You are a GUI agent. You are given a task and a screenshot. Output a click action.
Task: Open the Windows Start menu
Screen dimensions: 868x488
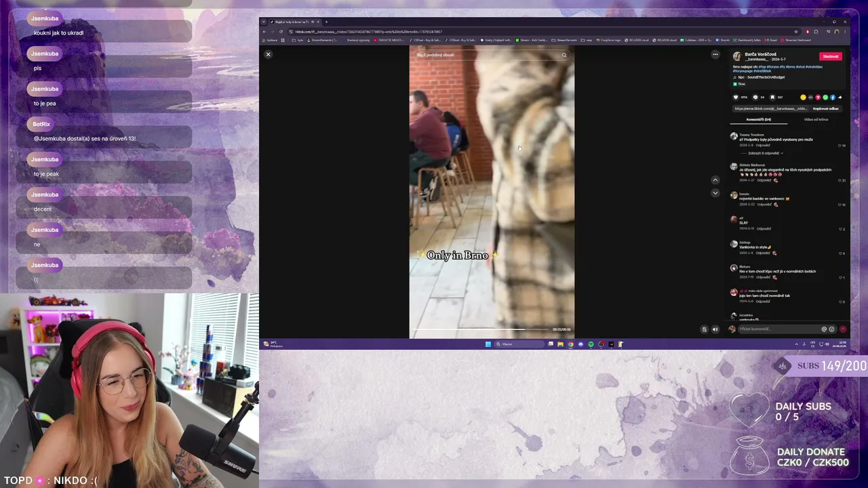[x=488, y=344]
